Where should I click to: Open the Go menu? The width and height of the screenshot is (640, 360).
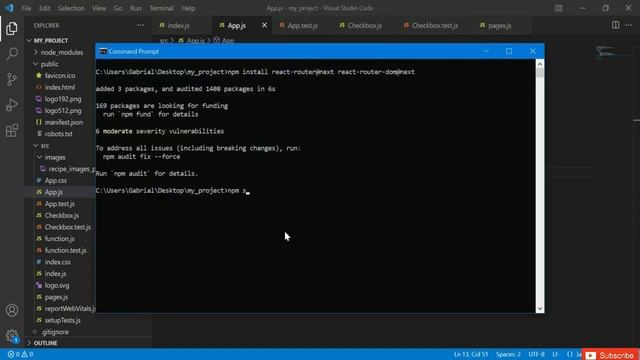click(x=118, y=8)
